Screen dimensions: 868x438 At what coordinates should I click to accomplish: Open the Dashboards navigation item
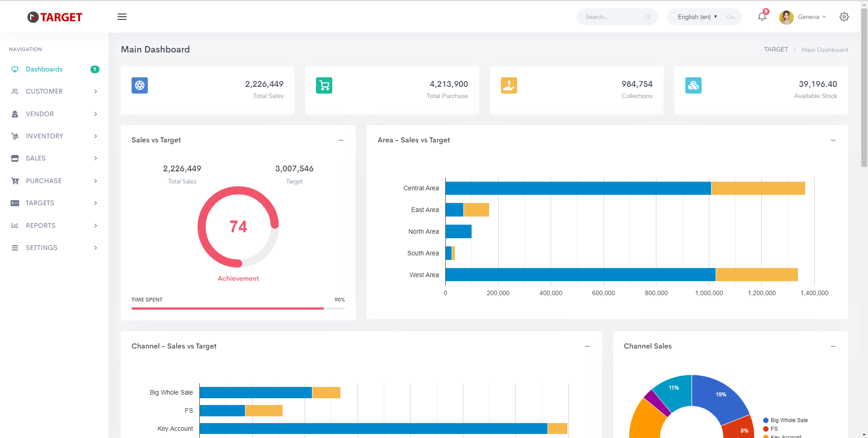pos(54,69)
